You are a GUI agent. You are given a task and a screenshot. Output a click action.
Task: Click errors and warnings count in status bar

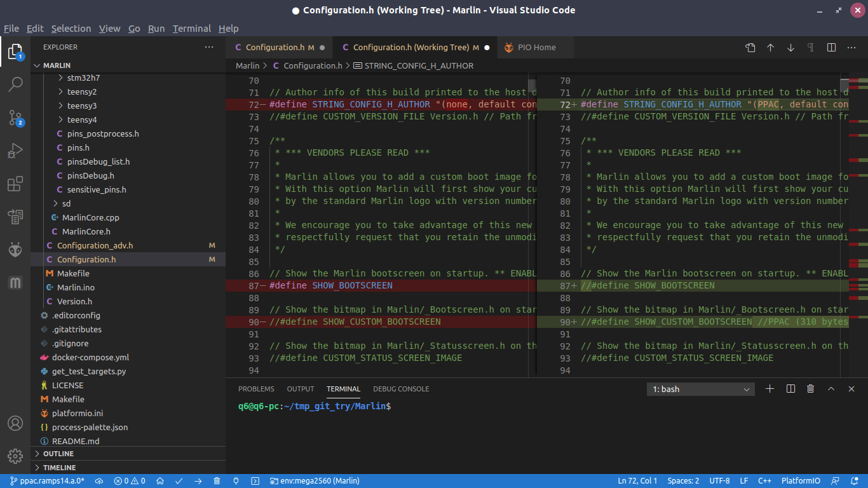coord(130,481)
